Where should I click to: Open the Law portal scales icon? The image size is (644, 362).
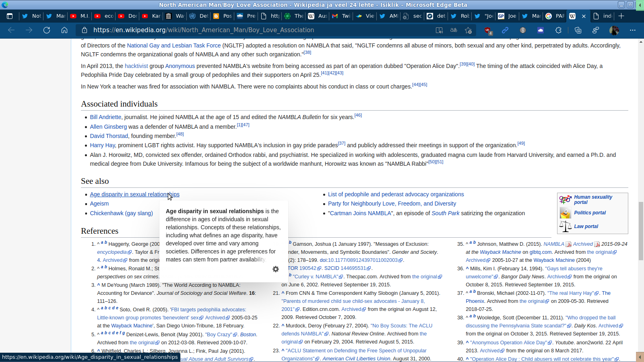[x=565, y=226]
